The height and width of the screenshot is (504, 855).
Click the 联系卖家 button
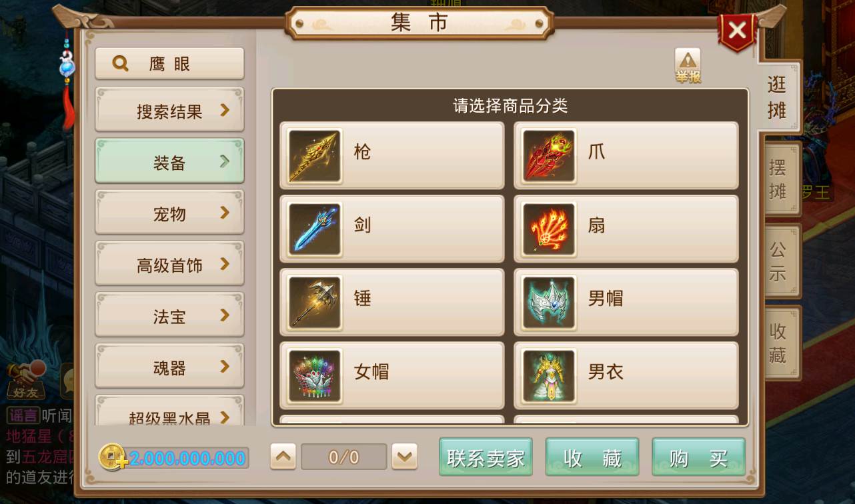[486, 457]
